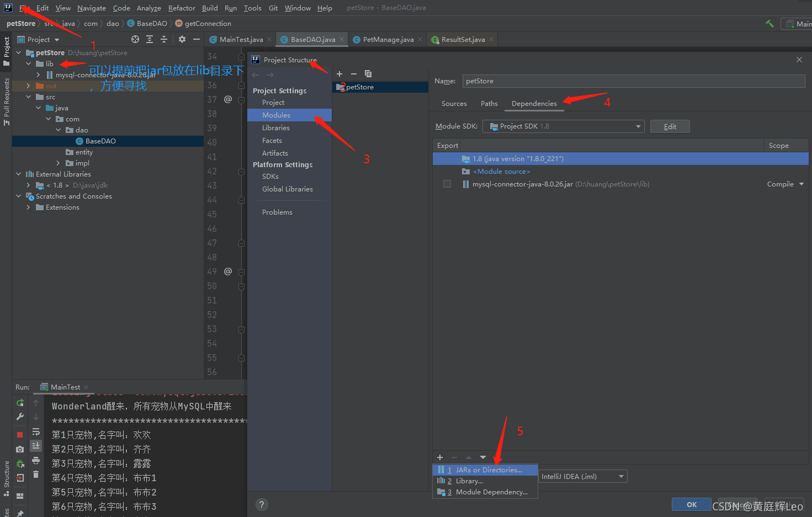Open the Compile scope dropdown
This screenshot has width=812, height=517.
pos(786,184)
